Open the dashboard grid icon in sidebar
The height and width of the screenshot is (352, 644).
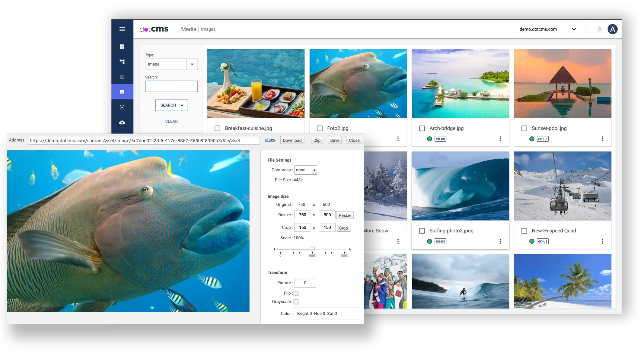pos(122,47)
